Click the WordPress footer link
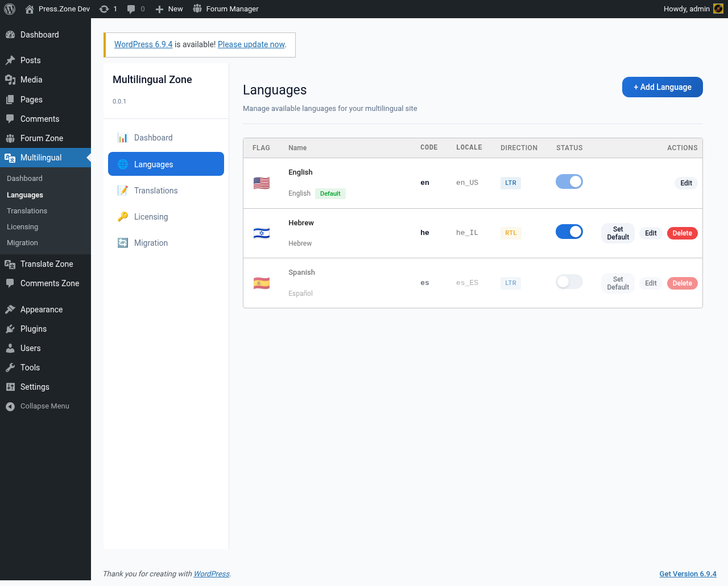This screenshot has height=586, width=728. (212, 573)
